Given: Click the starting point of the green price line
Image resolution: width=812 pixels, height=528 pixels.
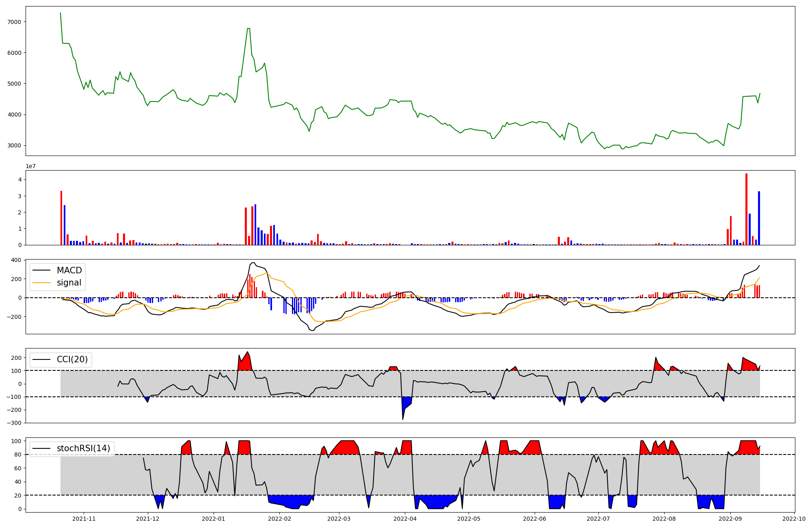Looking at the screenshot, I should click(x=60, y=13).
